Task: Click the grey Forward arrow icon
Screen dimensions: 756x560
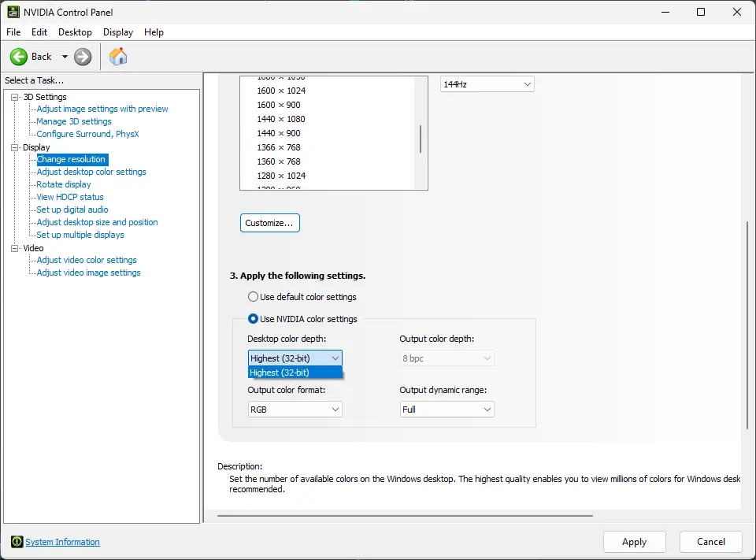Action: click(x=83, y=57)
